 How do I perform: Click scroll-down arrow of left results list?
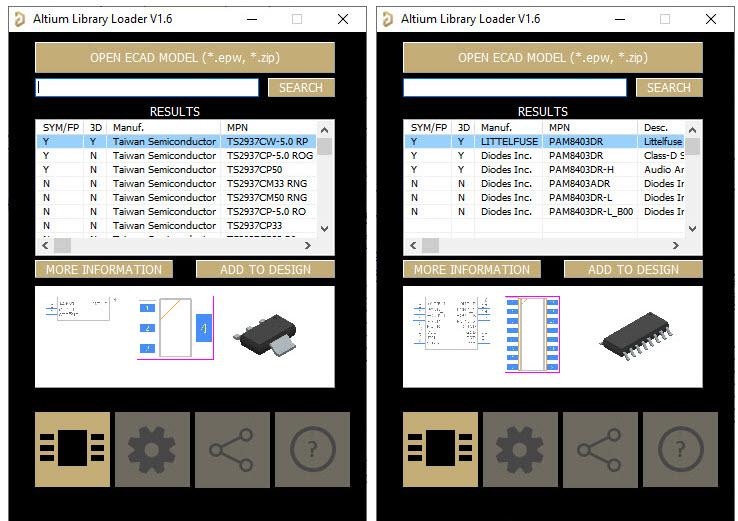click(x=324, y=229)
